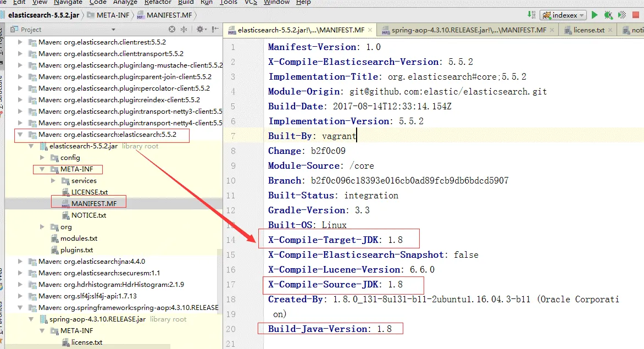The height and width of the screenshot is (349, 644).
Task: Open the VCS menu
Action: (251, 2)
